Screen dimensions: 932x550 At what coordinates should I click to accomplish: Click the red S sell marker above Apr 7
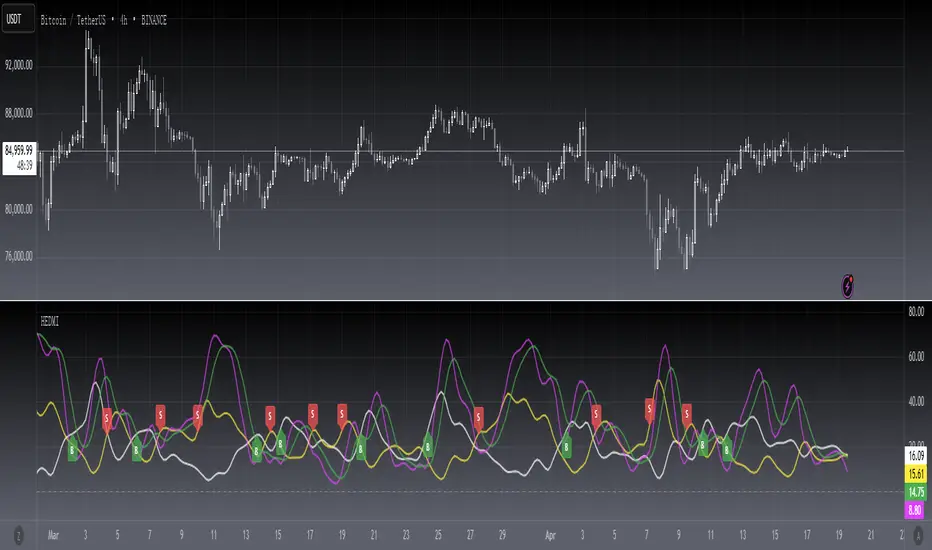tap(649, 410)
